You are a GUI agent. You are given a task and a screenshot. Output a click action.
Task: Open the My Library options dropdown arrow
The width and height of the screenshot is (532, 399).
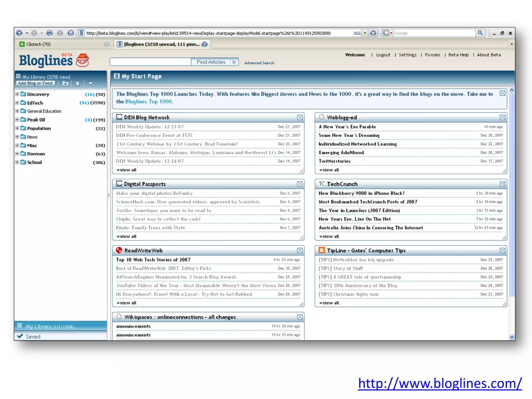click(x=90, y=83)
